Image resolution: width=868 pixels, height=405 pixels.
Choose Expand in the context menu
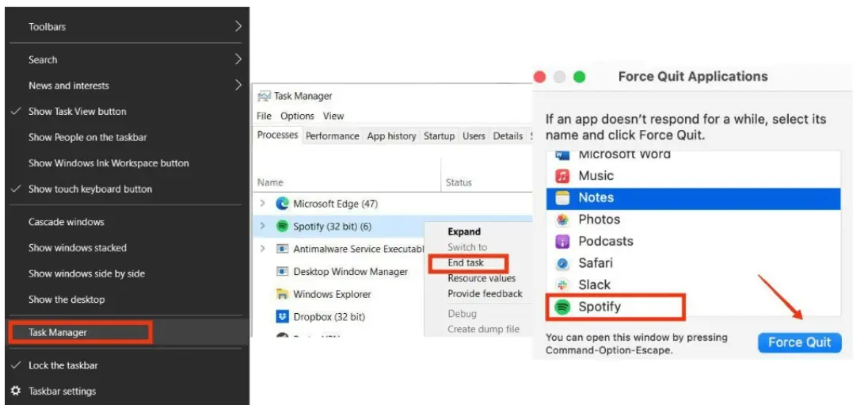coord(464,231)
